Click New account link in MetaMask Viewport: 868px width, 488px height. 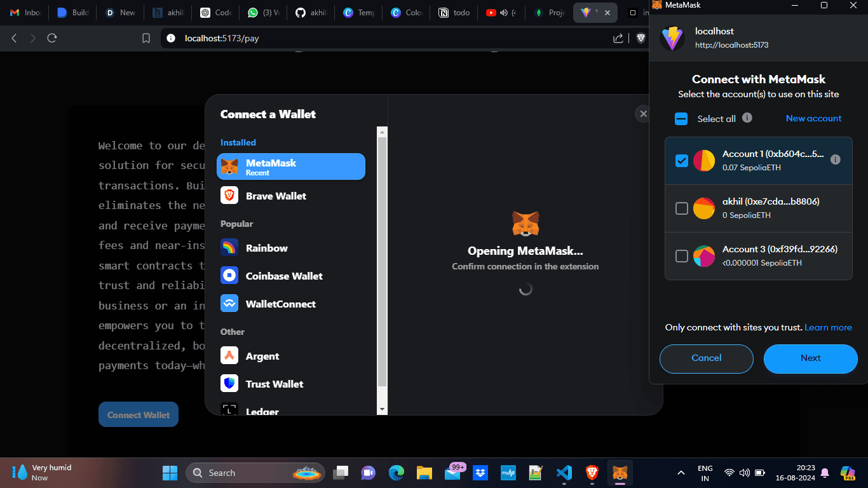(813, 118)
